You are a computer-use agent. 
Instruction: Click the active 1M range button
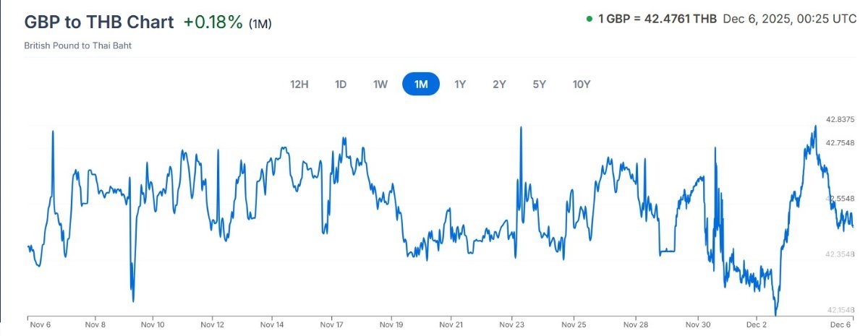(x=421, y=84)
